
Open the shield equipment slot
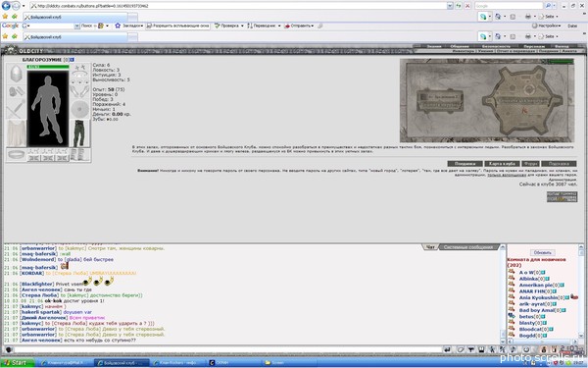coord(79,109)
